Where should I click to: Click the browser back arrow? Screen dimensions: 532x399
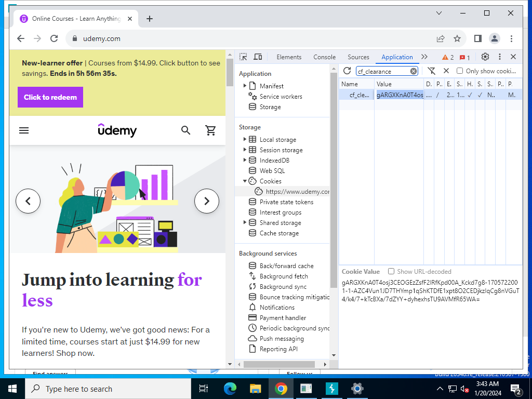[21, 38]
